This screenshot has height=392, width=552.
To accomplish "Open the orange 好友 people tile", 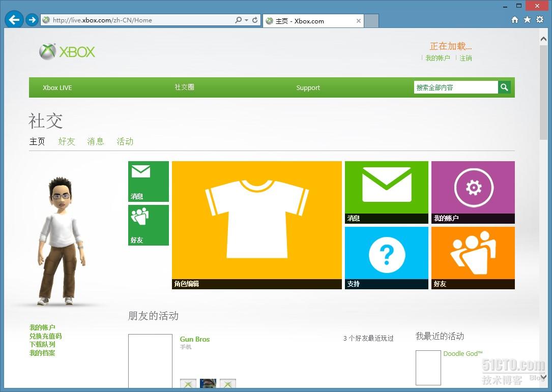I will pos(473,258).
